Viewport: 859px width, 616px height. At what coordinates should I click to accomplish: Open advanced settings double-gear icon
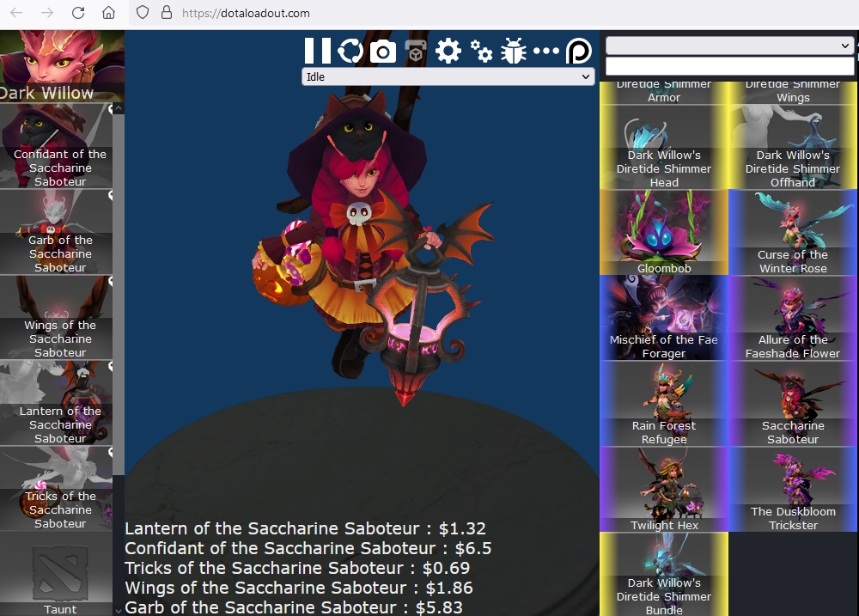coord(481,51)
